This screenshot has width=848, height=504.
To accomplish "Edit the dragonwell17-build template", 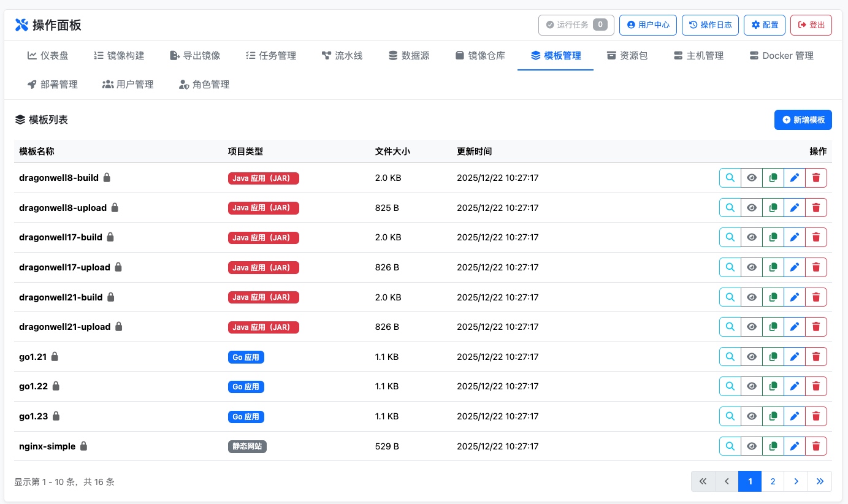I will (795, 237).
